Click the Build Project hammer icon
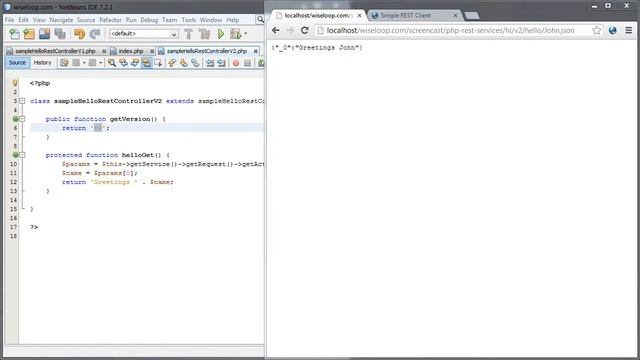 coord(189,34)
